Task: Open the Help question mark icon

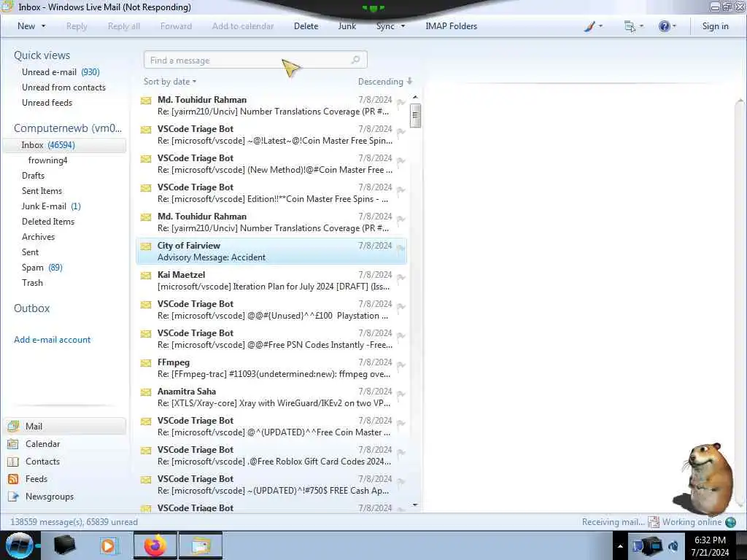Action: click(667, 26)
